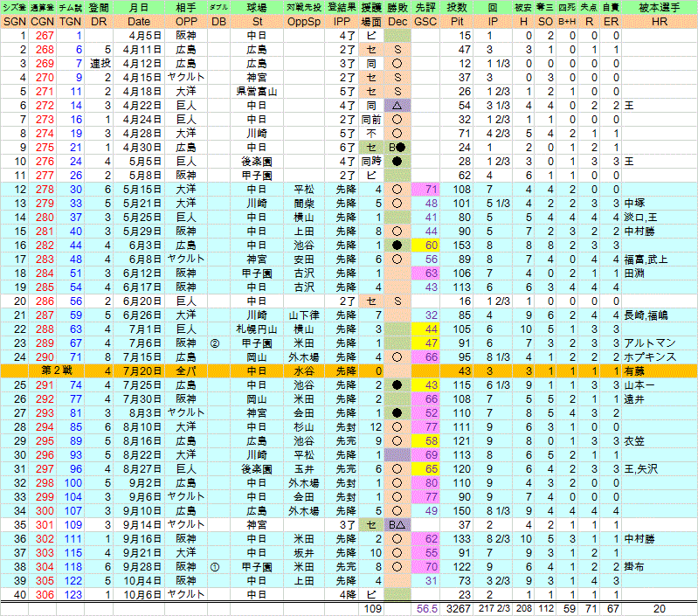Image resolution: width=698 pixels, height=616 pixels.
Task: Click pitch count 150 on 9月10日 row
Action: click(462, 511)
